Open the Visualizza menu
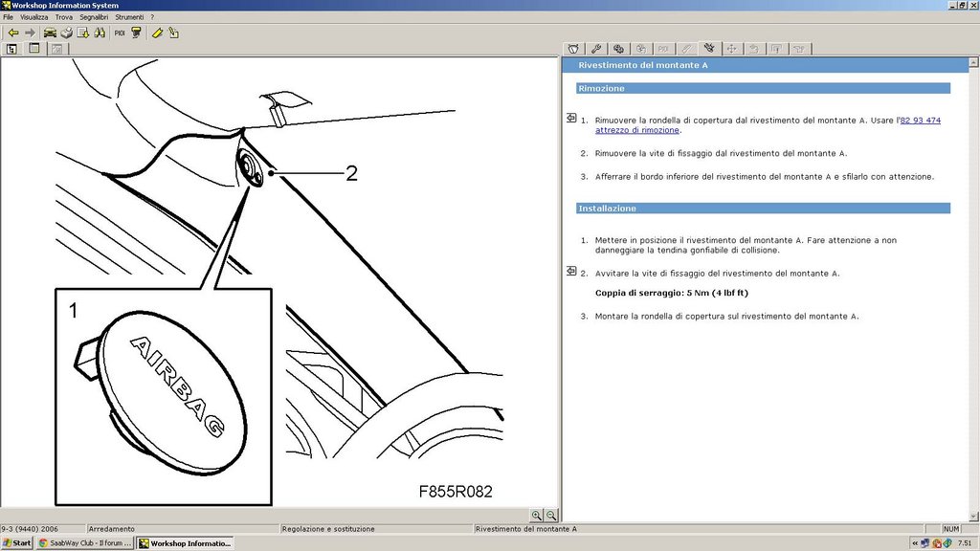The width and height of the screenshot is (980, 551). click(33, 17)
